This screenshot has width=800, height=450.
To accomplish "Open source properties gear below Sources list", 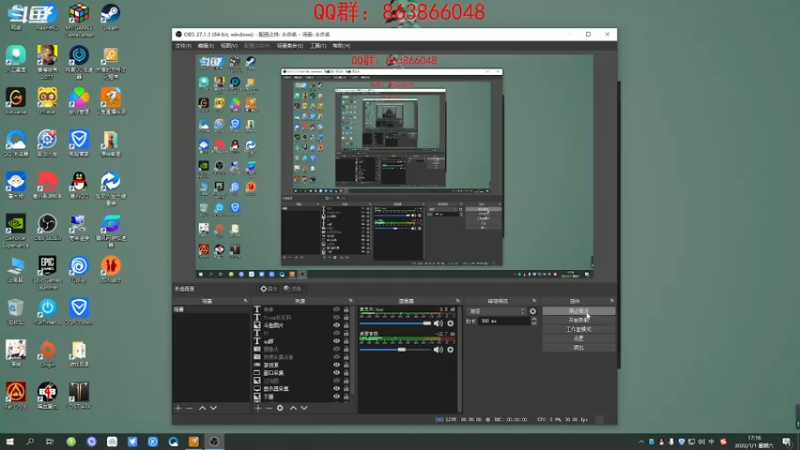I will click(x=280, y=408).
